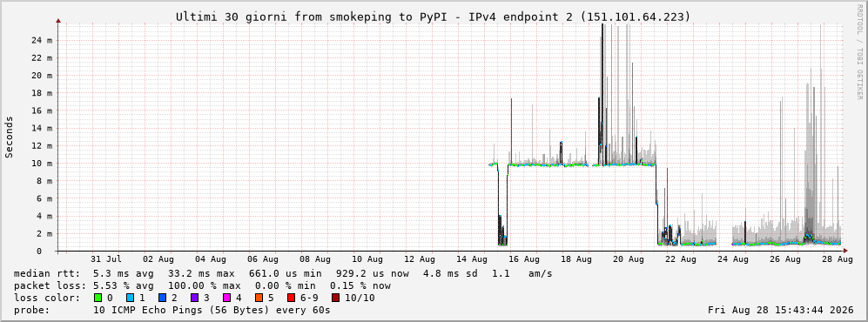This screenshot has width=868, height=322.
Task: Click the red 6-9 loss swatch
Action: click(x=290, y=299)
